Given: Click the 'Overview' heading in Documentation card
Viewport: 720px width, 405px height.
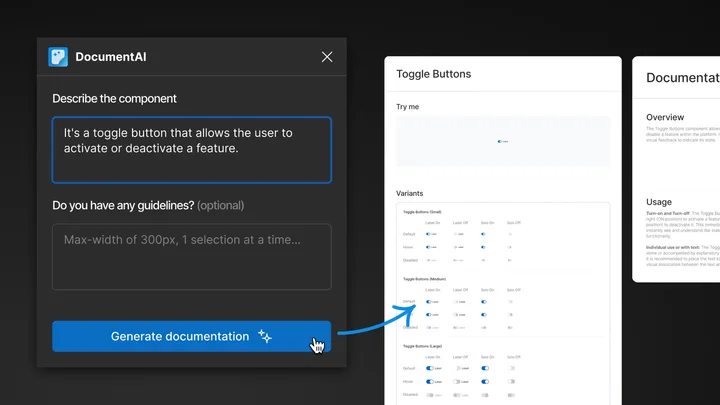Looking at the screenshot, I should (x=665, y=117).
